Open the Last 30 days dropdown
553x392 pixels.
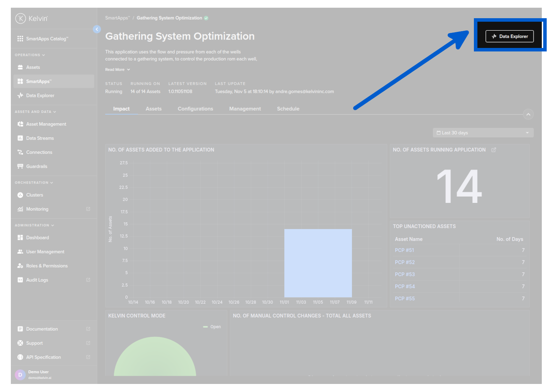pyautogui.click(x=483, y=133)
